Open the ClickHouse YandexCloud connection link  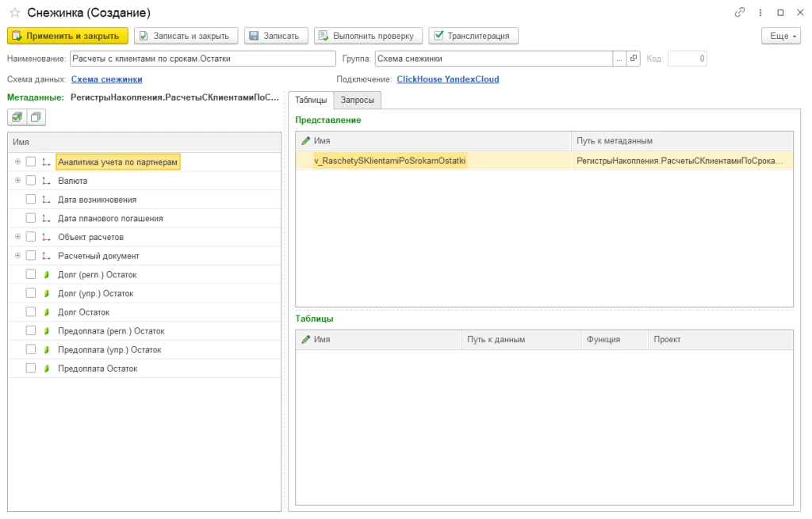[x=447, y=79]
